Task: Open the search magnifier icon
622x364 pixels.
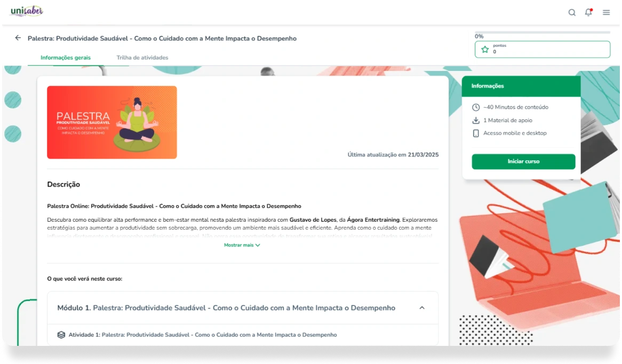Action: click(572, 12)
